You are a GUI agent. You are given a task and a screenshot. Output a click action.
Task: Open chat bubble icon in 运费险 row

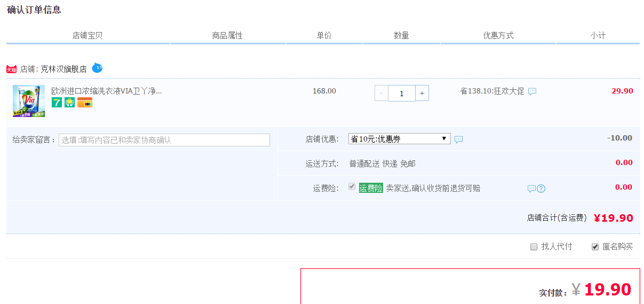(531, 189)
